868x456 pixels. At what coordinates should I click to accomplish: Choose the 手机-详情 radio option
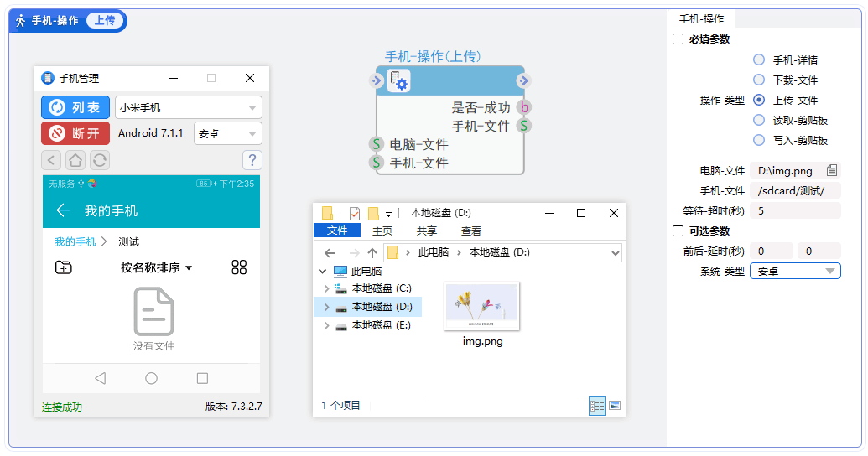759,60
